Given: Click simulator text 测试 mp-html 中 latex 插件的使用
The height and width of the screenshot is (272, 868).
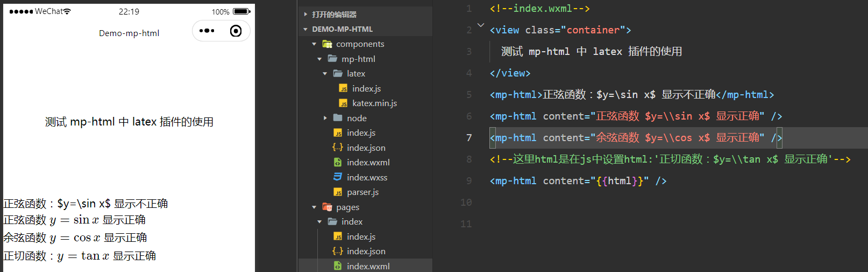Looking at the screenshot, I should click(129, 122).
